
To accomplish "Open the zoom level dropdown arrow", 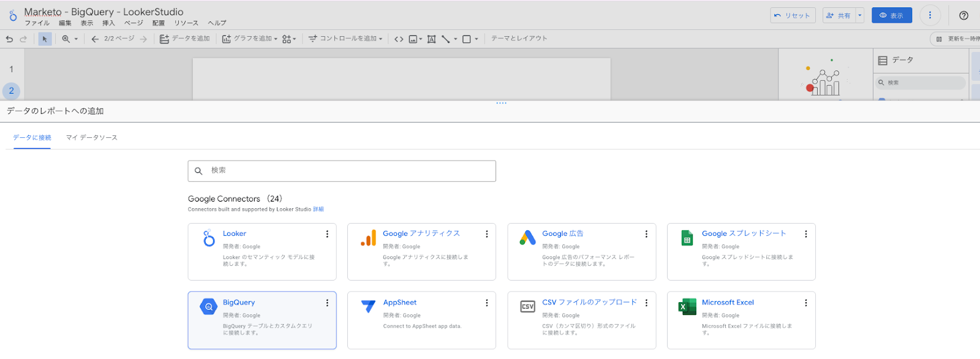I will tap(76, 39).
